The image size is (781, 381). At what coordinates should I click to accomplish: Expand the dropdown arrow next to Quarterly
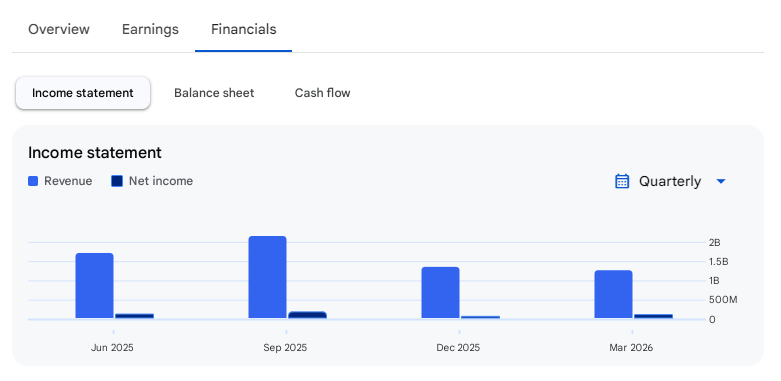coord(720,181)
